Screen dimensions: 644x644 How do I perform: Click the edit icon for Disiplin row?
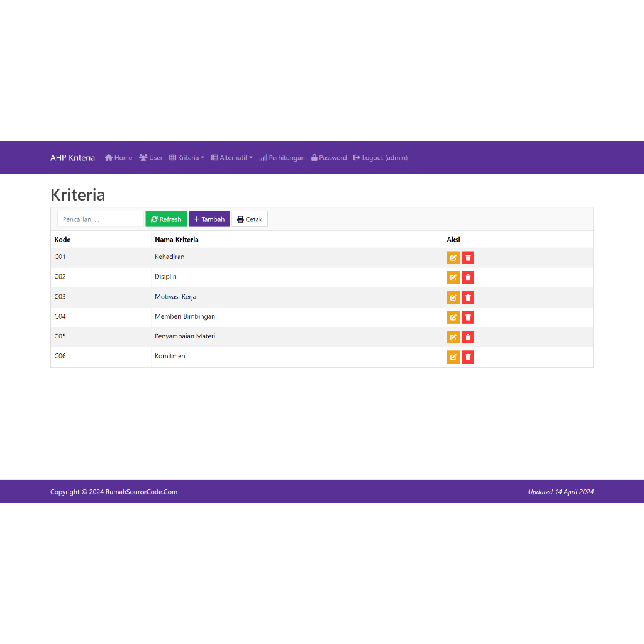(x=453, y=277)
